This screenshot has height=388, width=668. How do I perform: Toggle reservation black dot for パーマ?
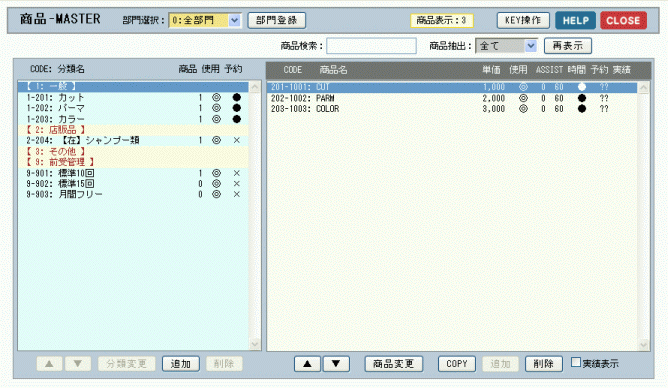click(x=237, y=108)
